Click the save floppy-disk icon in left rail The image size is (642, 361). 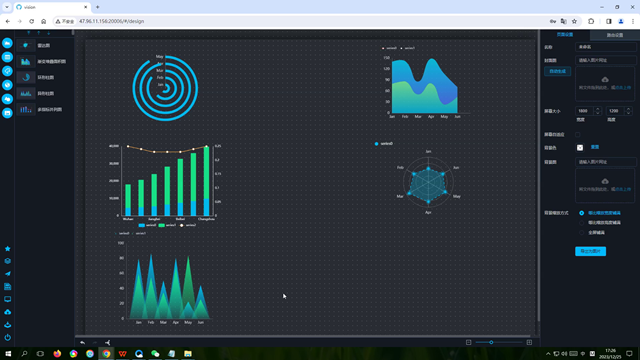click(x=7, y=287)
